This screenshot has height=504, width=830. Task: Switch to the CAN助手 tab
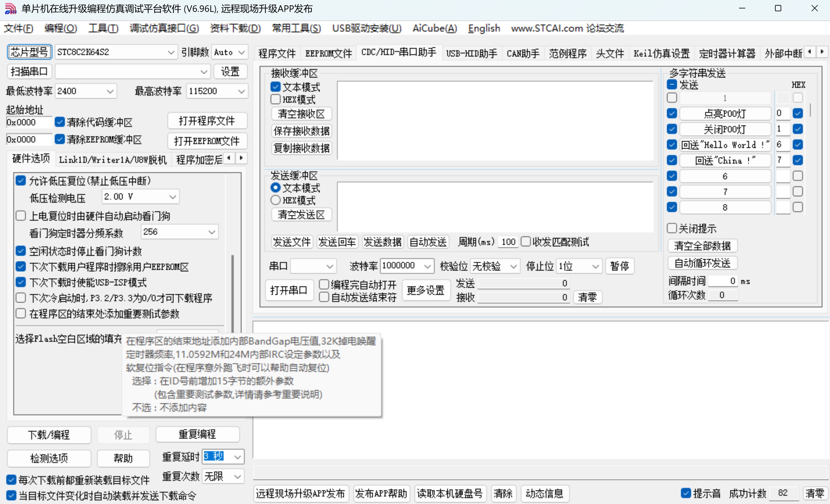tap(523, 53)
